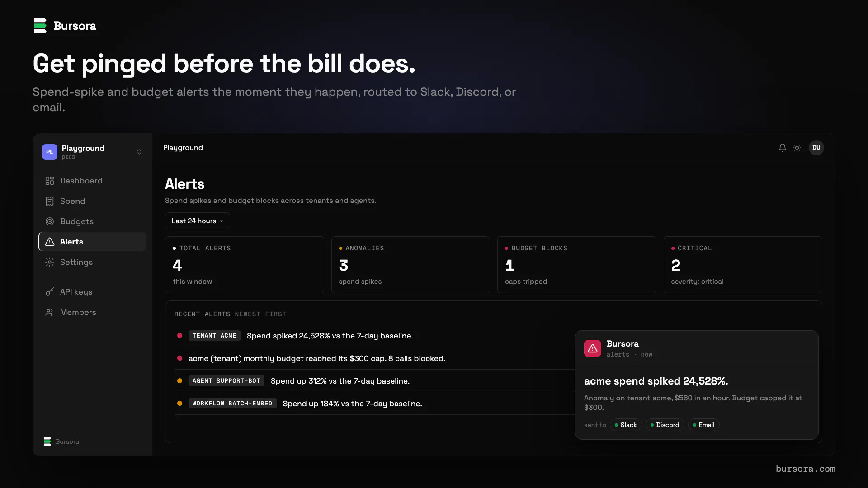Click the Budgets target icon

50,221
